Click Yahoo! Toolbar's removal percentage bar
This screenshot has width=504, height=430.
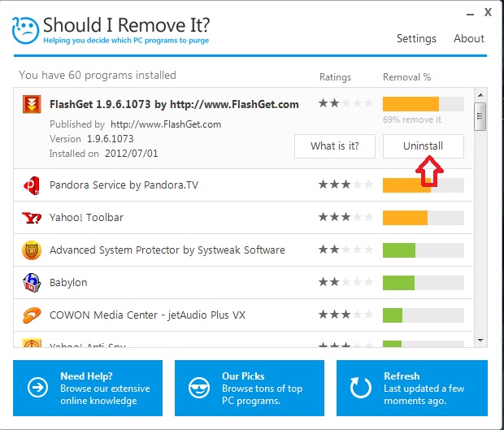[423, 218]
